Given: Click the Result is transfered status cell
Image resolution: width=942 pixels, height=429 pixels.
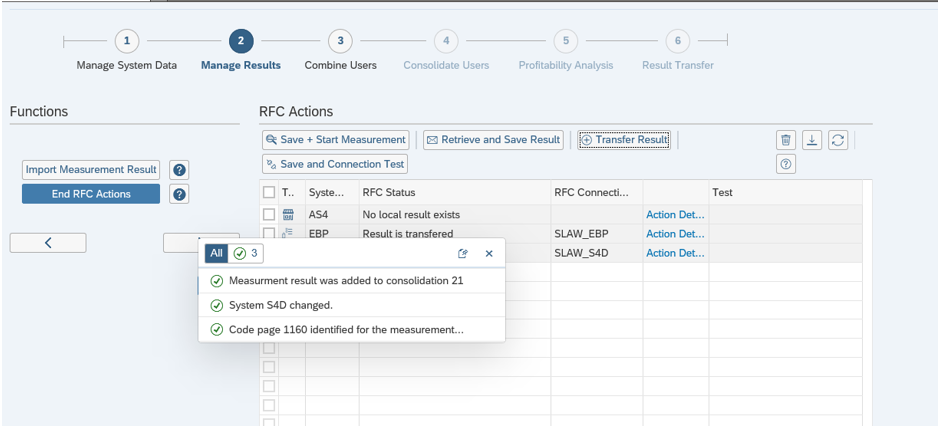Looking at the screenshot, I should pos(455,234).
